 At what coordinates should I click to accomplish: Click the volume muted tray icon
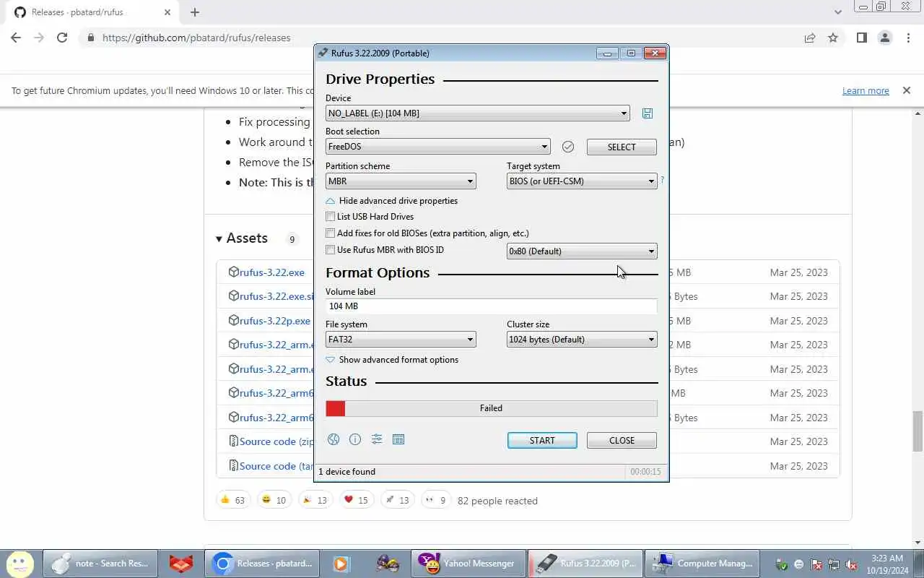click(x=851, y=564)
